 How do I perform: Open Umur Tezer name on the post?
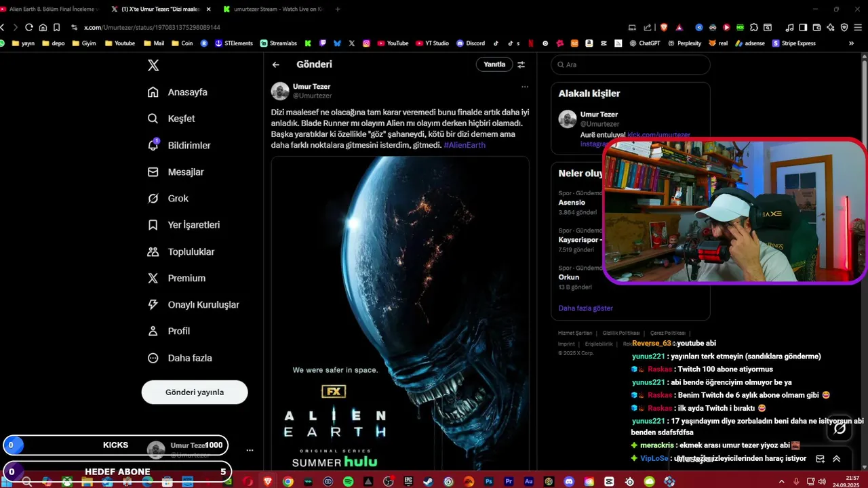311,87
